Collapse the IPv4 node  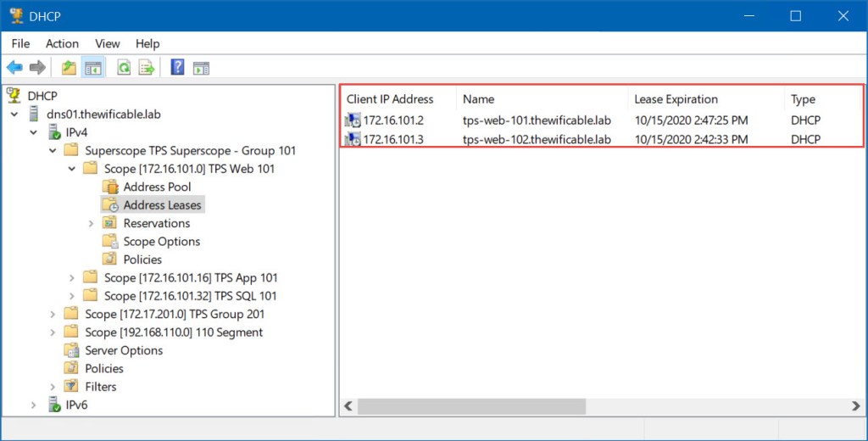tap(34, 132)
